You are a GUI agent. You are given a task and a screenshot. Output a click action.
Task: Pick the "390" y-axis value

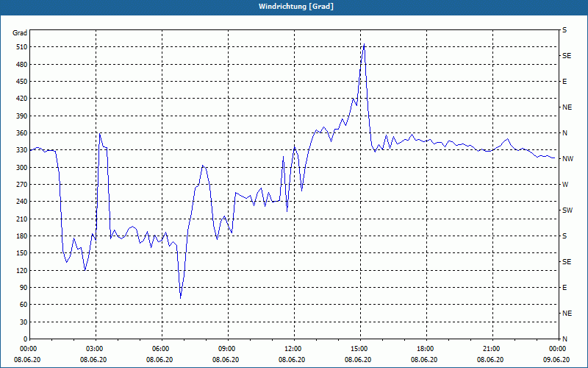(x=22, y=116)
